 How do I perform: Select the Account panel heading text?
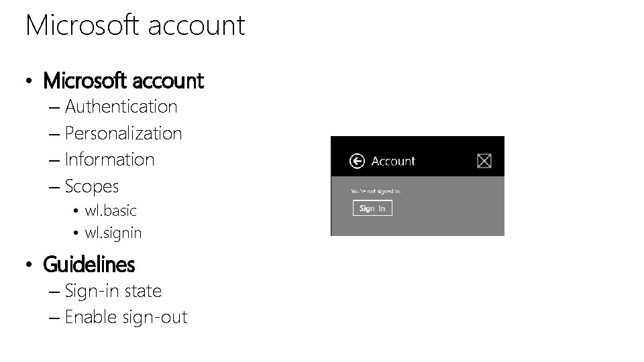click(393, 161)
